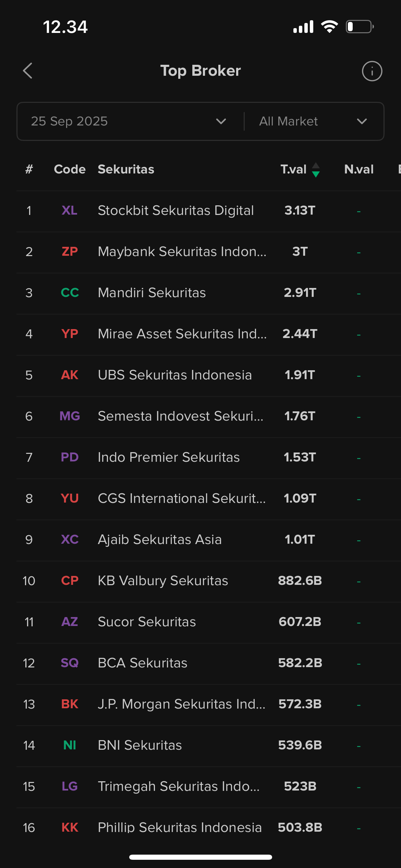This screenshot has width=401, height=868.
Task: Sort by Code column header
Action: coord(70,169)
